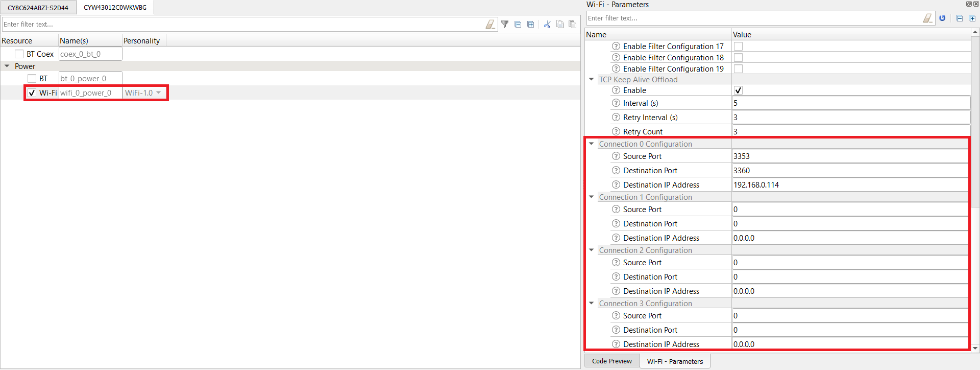This screenshot has height=370, width=980.
Task: Clear the resource filter text with the eraser icon
Action: coord(490,24)
